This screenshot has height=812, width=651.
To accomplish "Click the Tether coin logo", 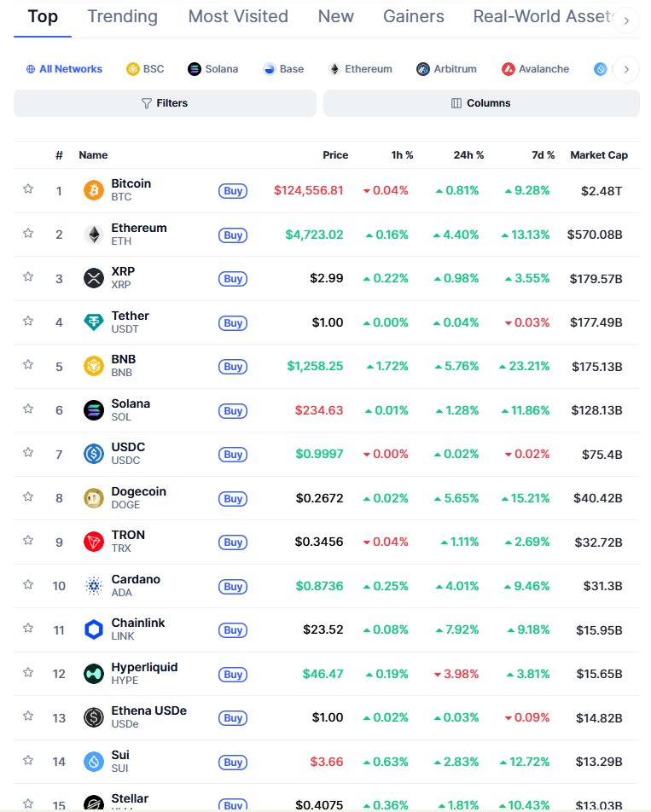I will [x=94, y=322].
